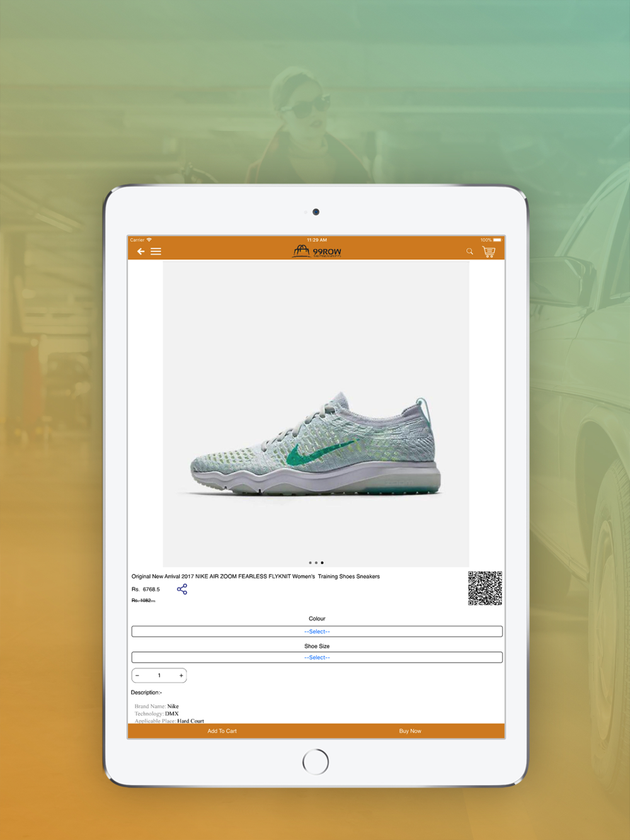The width and height of the screenshot is (630, 840).
Task: Tap the price Rs. 6768.5
Action: click(x=146, y=589)
